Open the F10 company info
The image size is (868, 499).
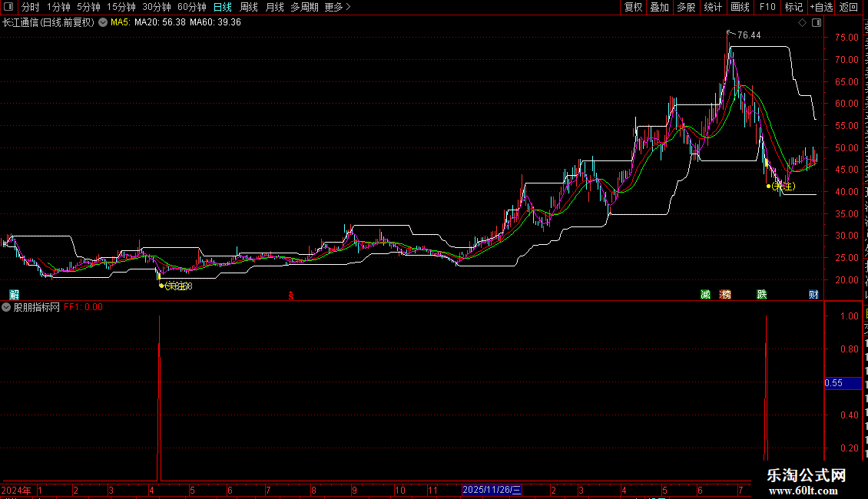(x=767, y=7)
